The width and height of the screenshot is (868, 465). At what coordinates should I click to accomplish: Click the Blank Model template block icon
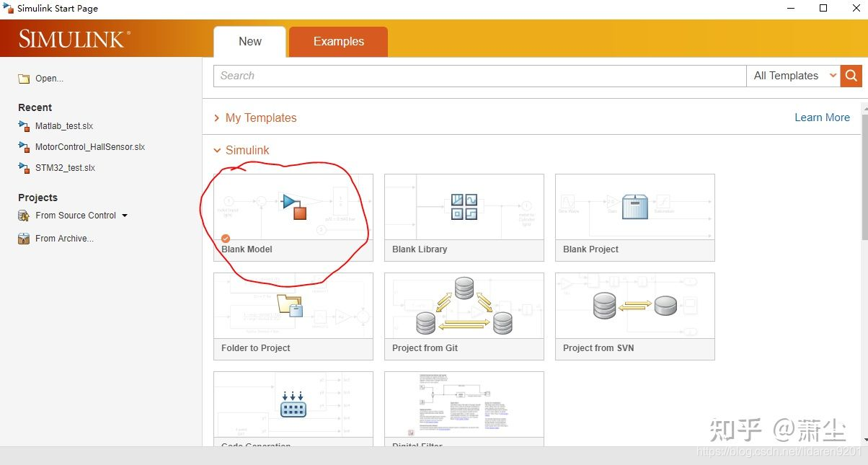[295, 206]
